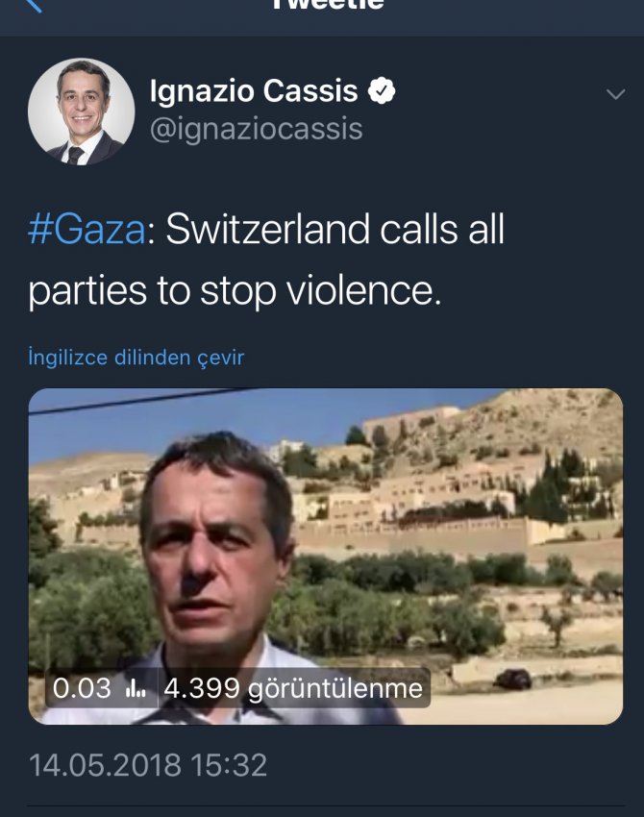Play the embedded video of the tweet

tap(325, 556)
